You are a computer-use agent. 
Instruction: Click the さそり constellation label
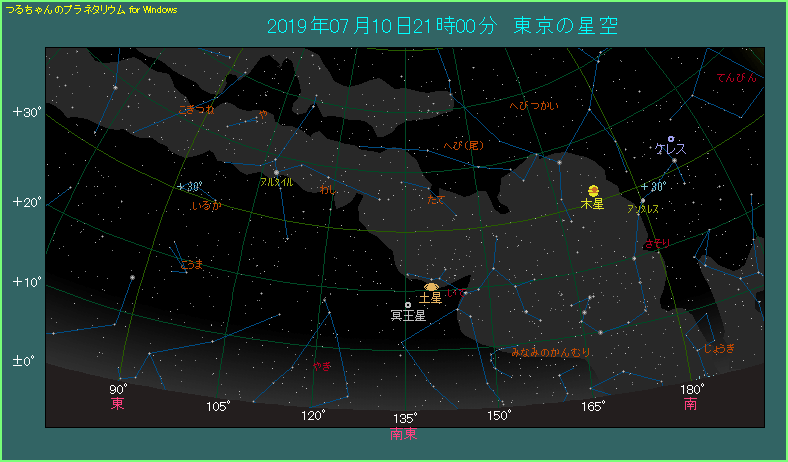657,243
